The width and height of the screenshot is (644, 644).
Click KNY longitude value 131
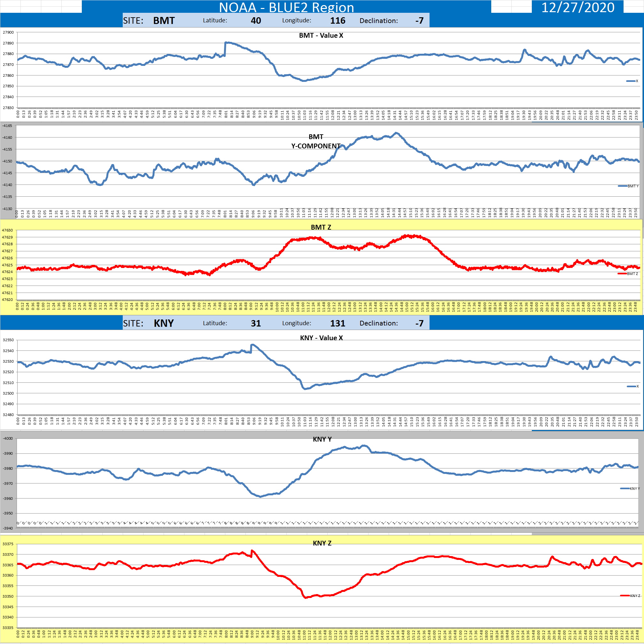click(x=337, y=323)
